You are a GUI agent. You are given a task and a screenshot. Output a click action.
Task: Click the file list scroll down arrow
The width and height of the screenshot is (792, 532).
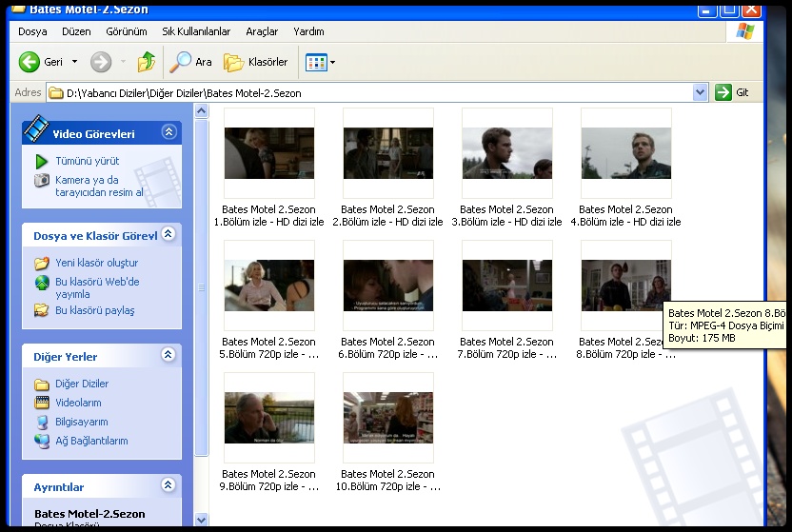201,520
